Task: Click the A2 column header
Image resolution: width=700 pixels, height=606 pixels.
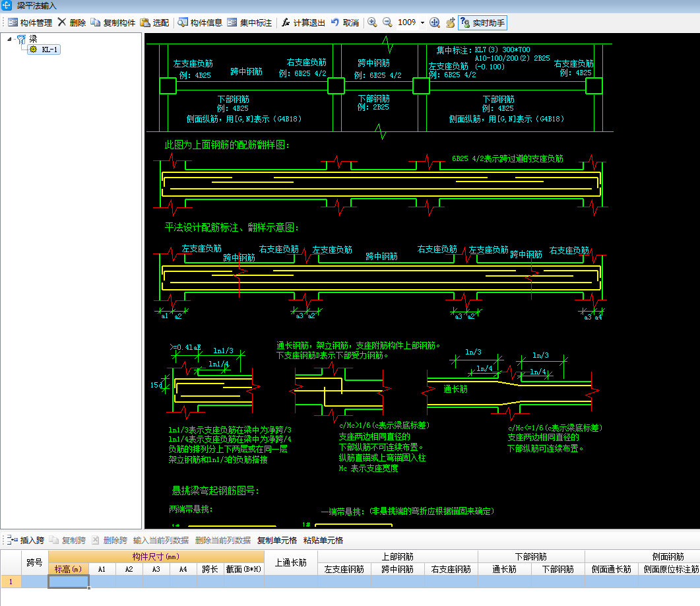Action: pyautogui.click(x=129, y=570)
